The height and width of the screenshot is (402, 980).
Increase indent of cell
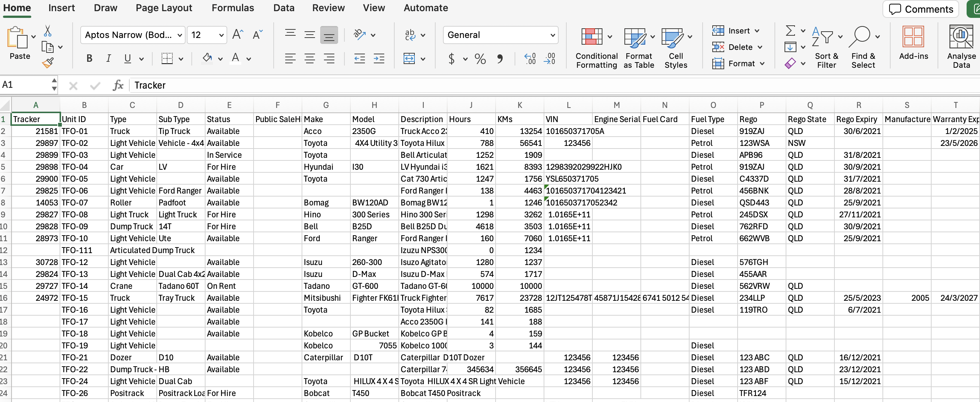pyautogui.click(x=379, y=58)
